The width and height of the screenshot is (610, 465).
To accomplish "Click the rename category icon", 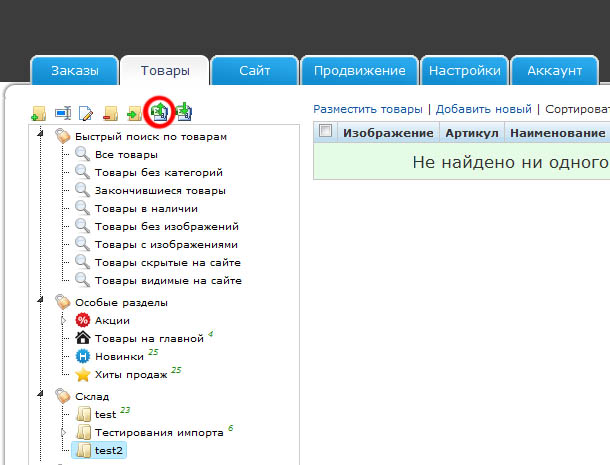I will (63, 113).
